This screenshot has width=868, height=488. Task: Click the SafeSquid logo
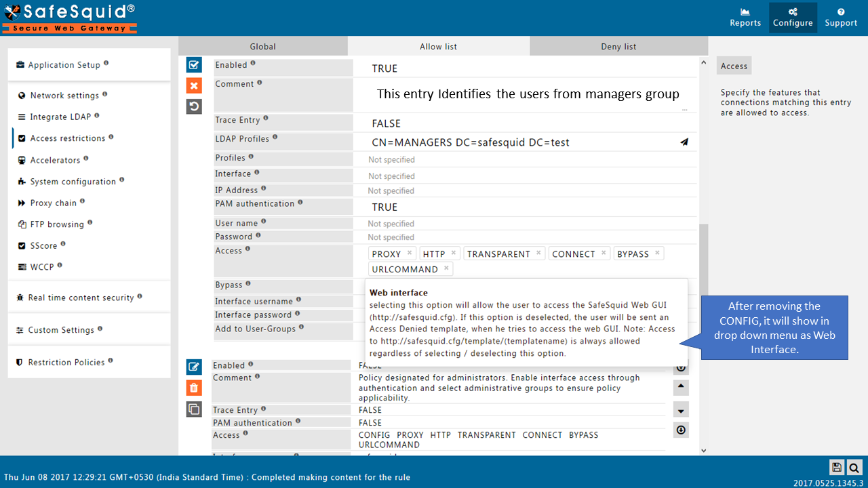click(x=69, y=18)
